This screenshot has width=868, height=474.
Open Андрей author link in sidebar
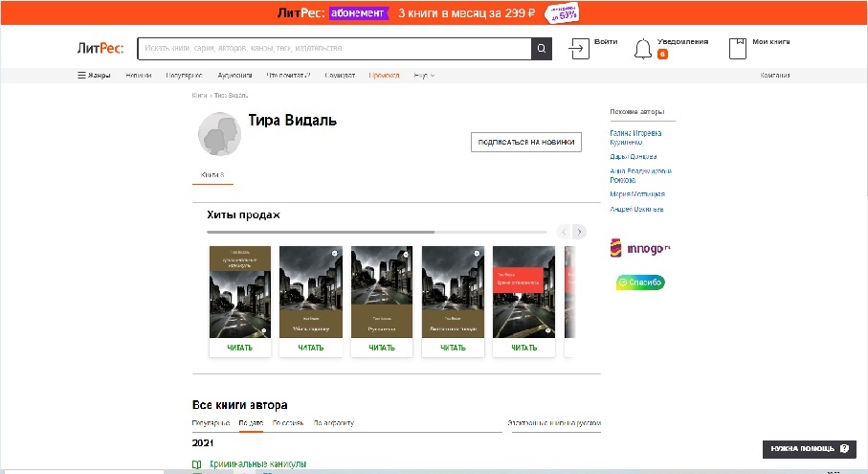636,210
